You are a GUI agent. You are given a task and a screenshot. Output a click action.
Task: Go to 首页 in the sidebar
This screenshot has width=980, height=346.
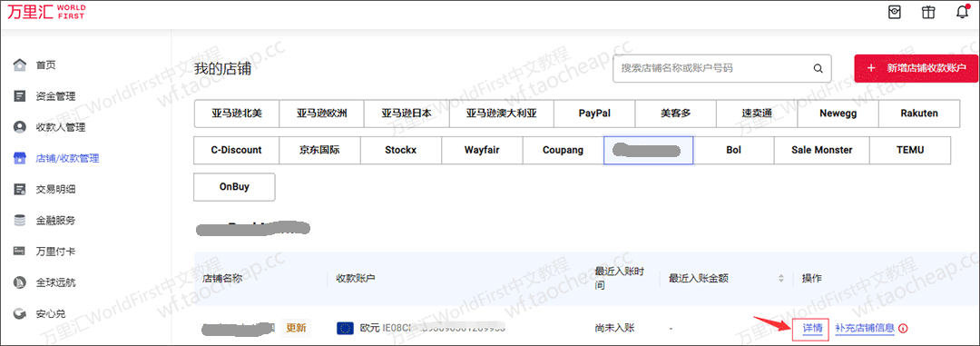click(x=45, y=65)
